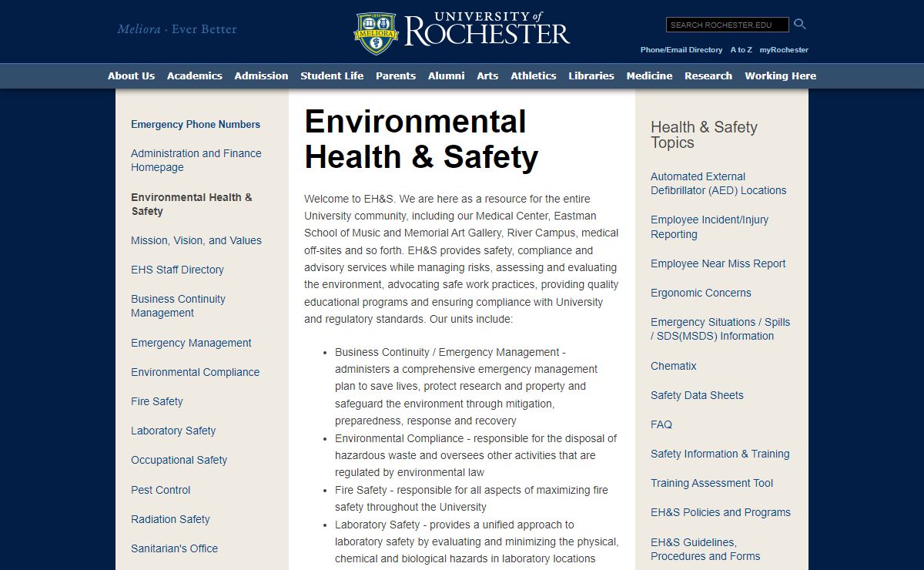Select Admission in navigation bar
The image size is (924, 570).
click(x=261, y=75)
